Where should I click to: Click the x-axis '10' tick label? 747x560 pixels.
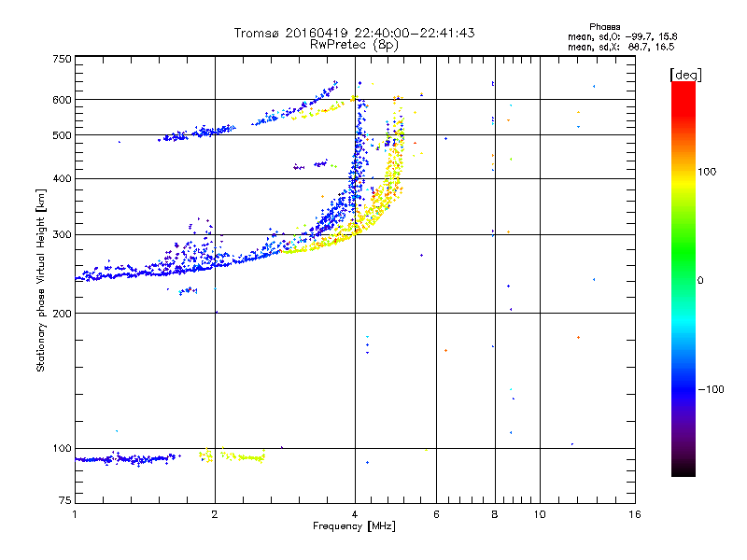pyautogui.click(x=540, y=514)
